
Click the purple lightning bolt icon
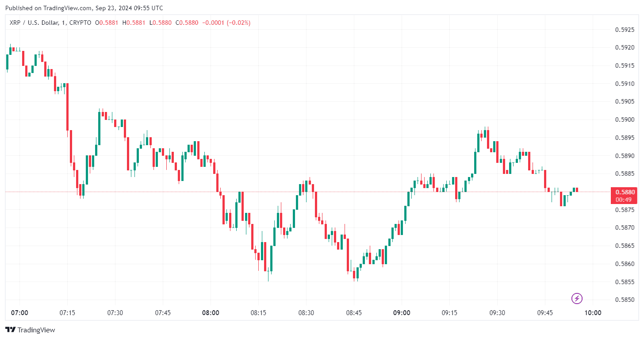click(x=577, y=298)
